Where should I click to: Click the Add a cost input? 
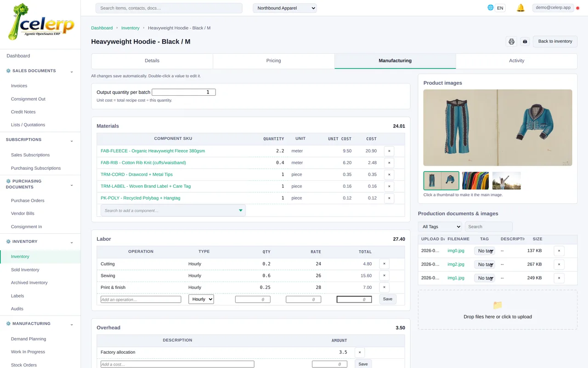177,364
